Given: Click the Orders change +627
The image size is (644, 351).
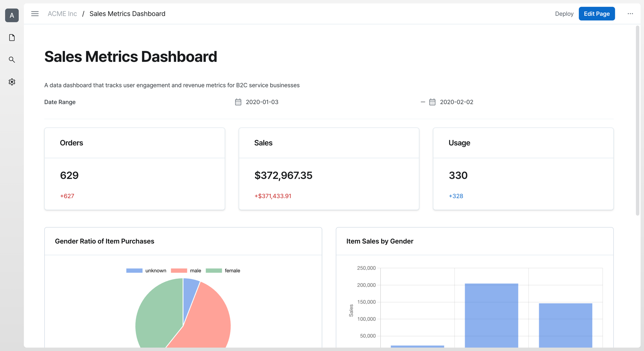Looking at the screenshot, I should [x=67, y=196].
